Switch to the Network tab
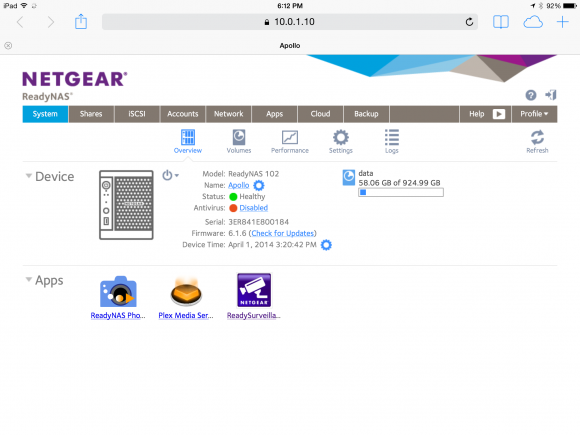The image size is (580, 435). point(229,114)
